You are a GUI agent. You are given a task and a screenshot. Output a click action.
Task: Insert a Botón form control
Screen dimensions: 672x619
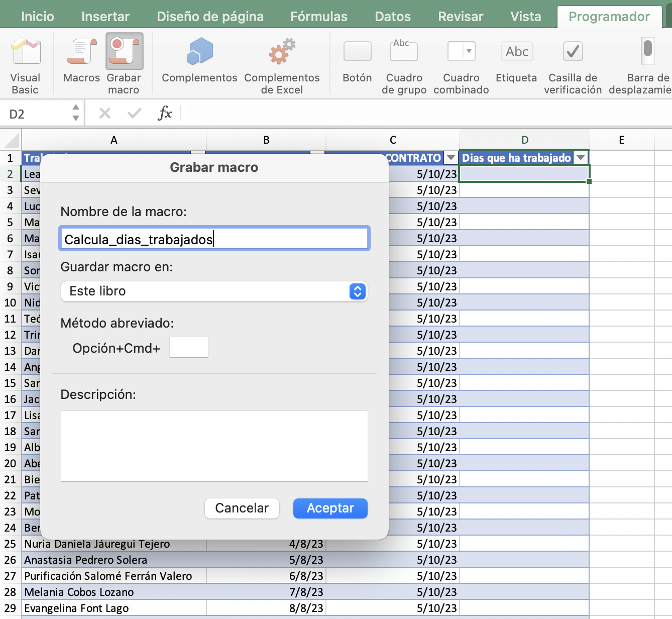[x=358, y=51]
